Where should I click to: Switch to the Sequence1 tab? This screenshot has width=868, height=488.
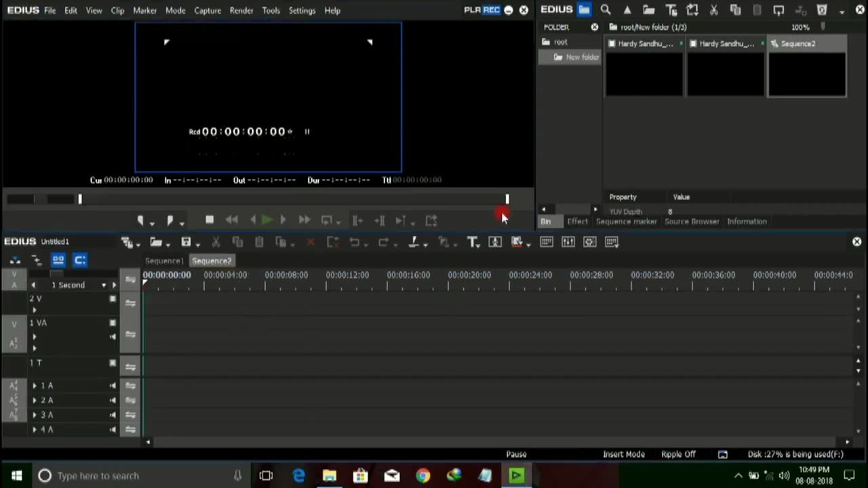tap(164, 261)
